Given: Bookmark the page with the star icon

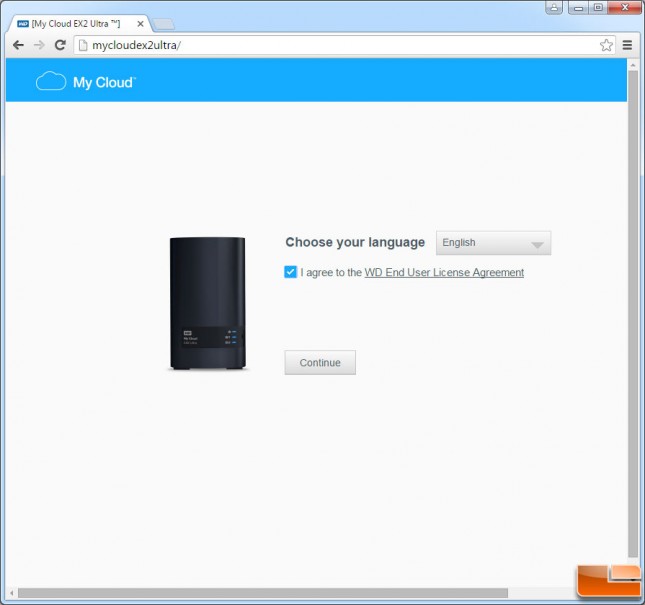Looking at the screenshot, I should 606,45.
